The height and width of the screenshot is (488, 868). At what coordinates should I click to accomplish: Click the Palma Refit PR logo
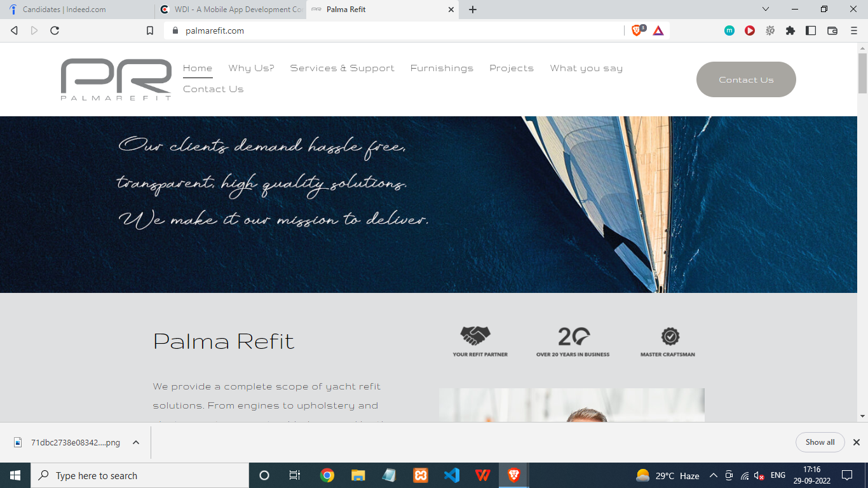tap(116, 79)
